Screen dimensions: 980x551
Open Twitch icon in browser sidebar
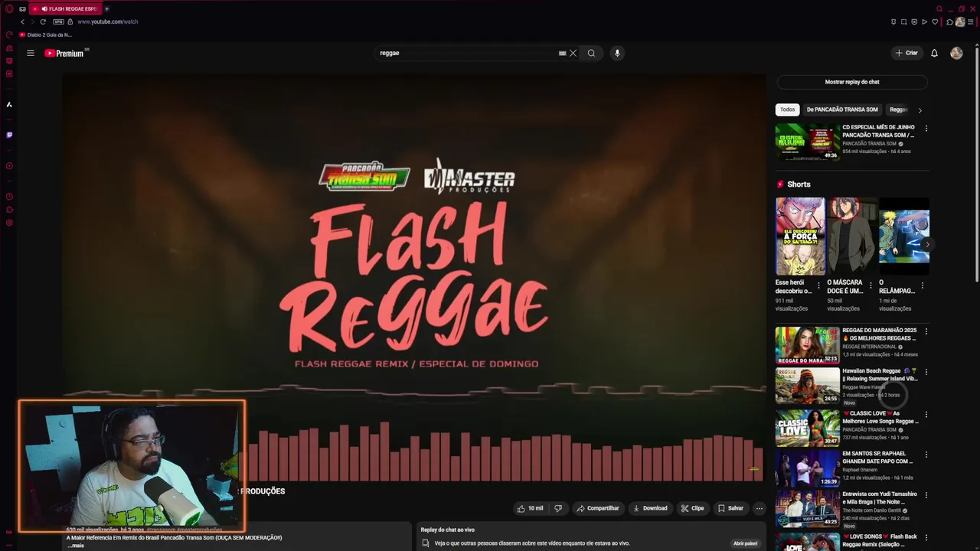pos(9,135)
